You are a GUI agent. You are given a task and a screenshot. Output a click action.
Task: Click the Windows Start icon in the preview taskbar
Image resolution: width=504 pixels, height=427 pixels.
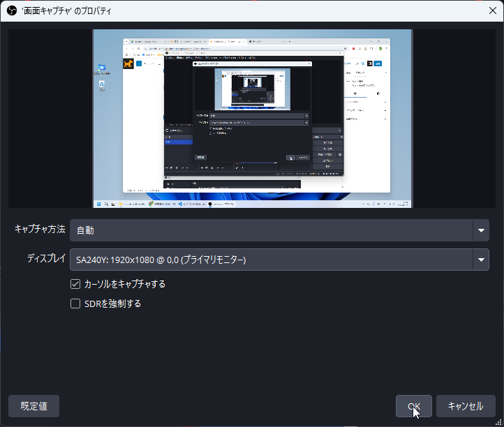(99, 204)
